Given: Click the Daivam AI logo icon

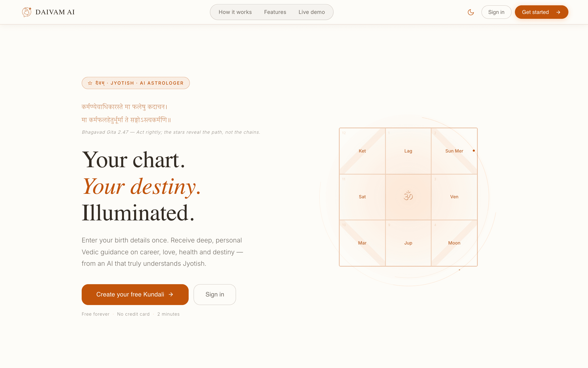Looking at the screenshot, I should pyautogui.click(x=27, y=12).
